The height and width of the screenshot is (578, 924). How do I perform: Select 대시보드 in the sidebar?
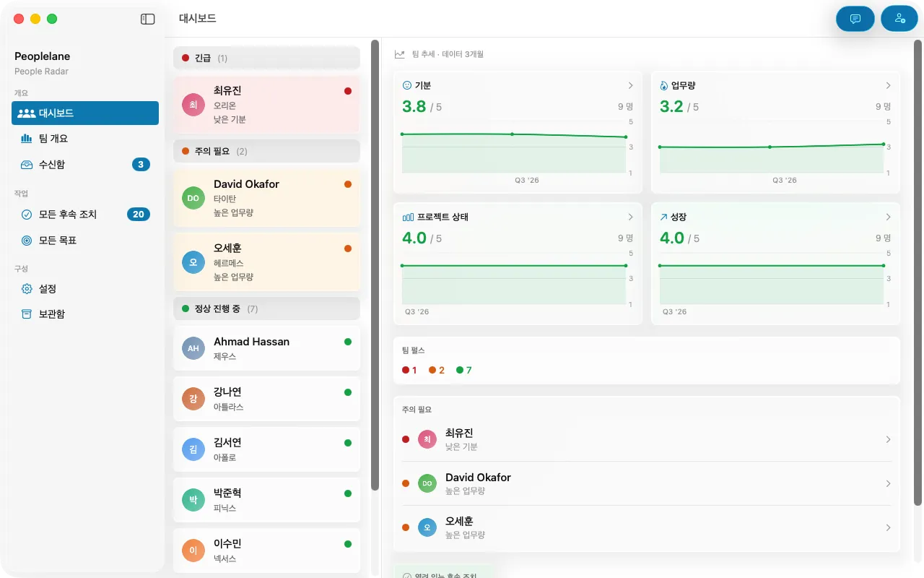[85, 113]
